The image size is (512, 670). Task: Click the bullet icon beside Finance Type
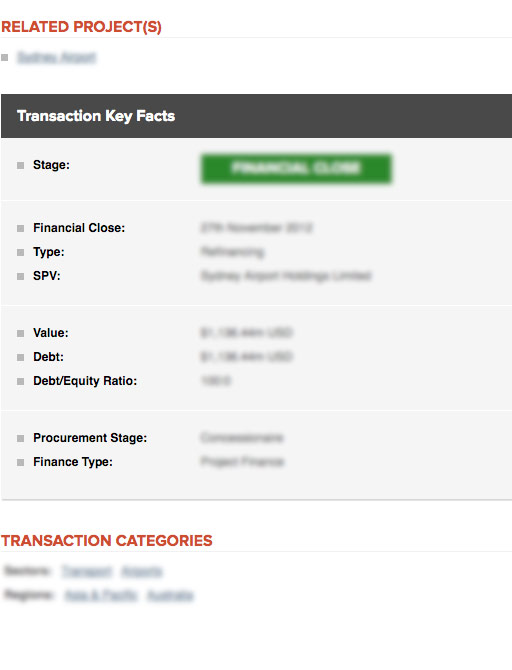click(21, 462)
